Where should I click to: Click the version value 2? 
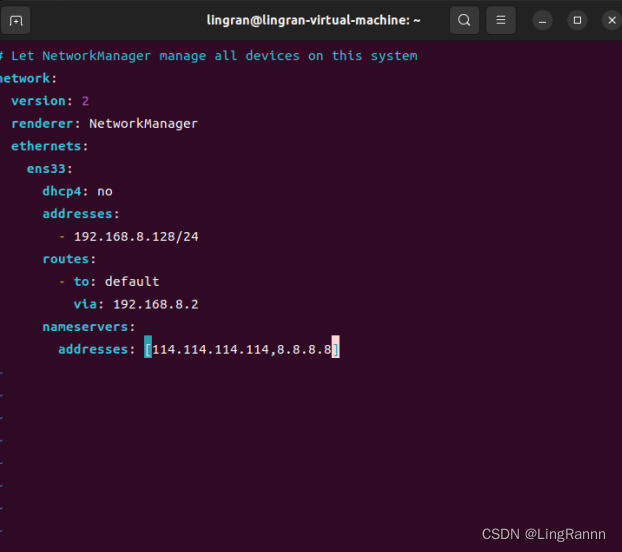[85, 101]
